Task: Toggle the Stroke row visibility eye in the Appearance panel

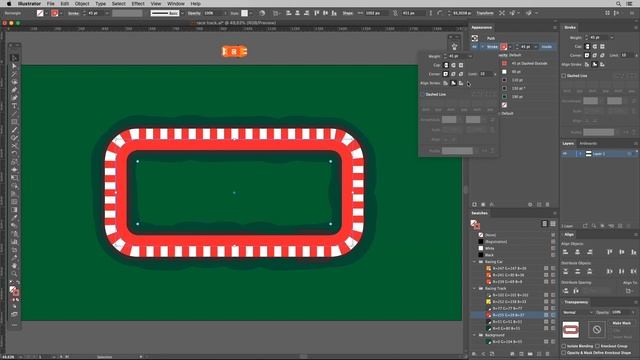Action: pyautogui.click(x=474, y=47)
